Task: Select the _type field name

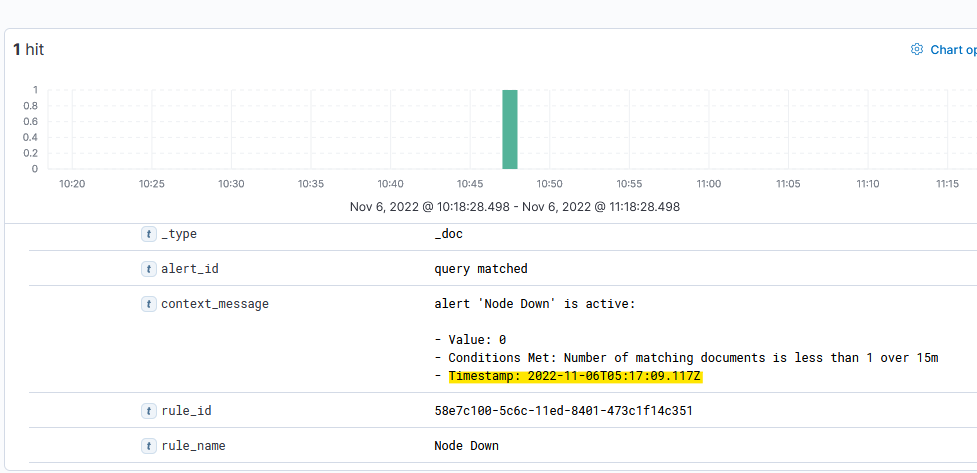Action: pos(179,234)
